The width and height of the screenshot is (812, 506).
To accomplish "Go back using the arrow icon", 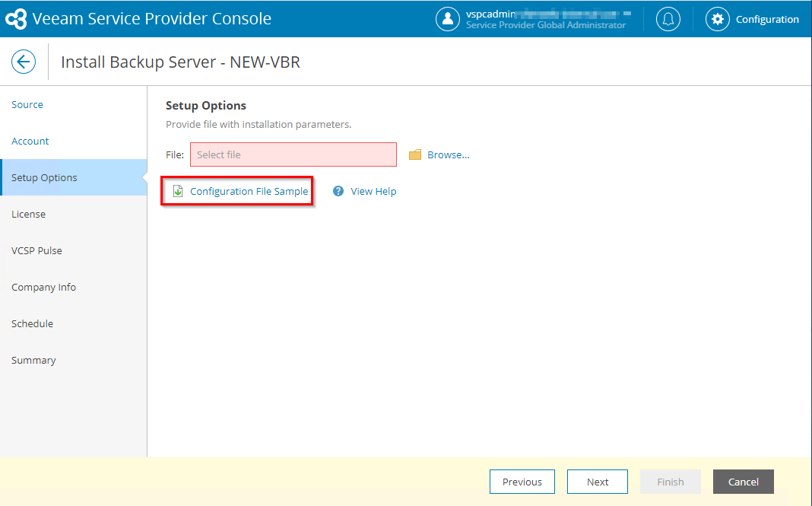I will (24, 62).
